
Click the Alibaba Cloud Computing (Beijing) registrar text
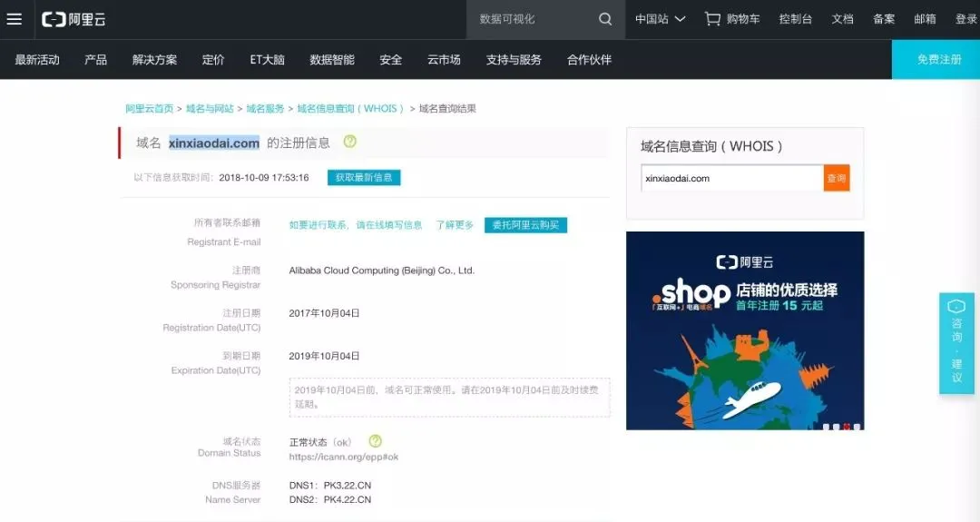tap(382, 271)
